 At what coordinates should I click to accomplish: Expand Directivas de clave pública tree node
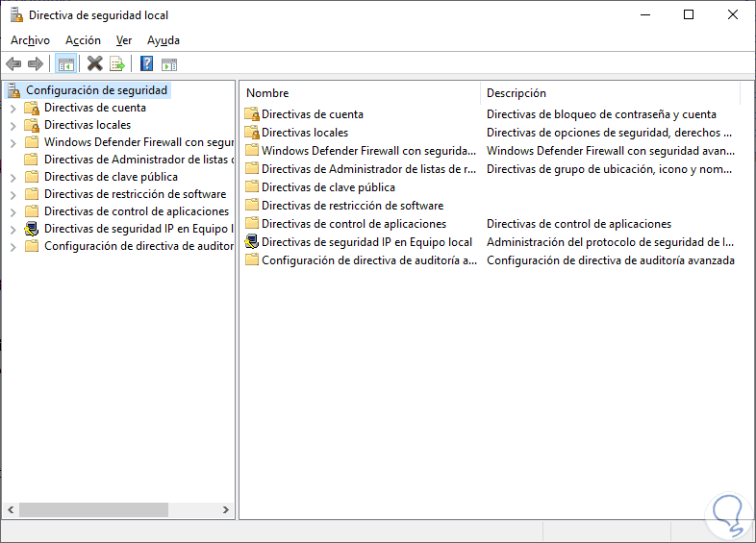[x=13, y=178]
